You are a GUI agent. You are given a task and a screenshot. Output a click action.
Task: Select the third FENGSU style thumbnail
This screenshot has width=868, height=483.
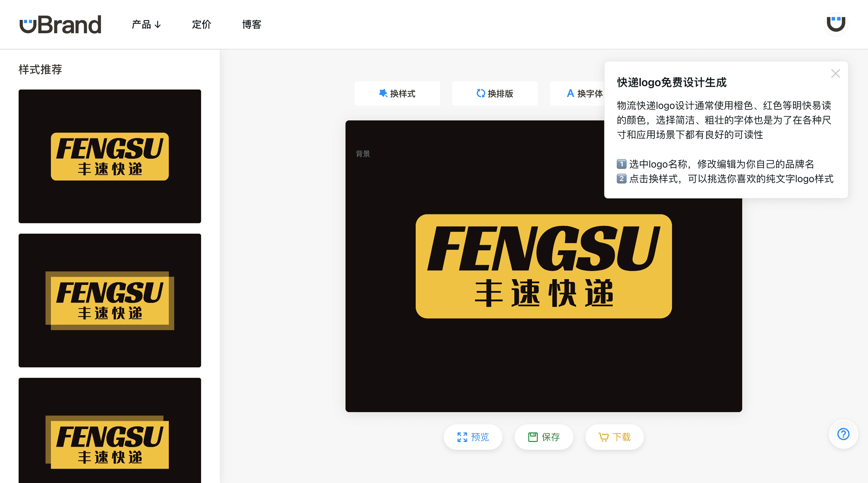pyautogui.click(x=110, y=431)
